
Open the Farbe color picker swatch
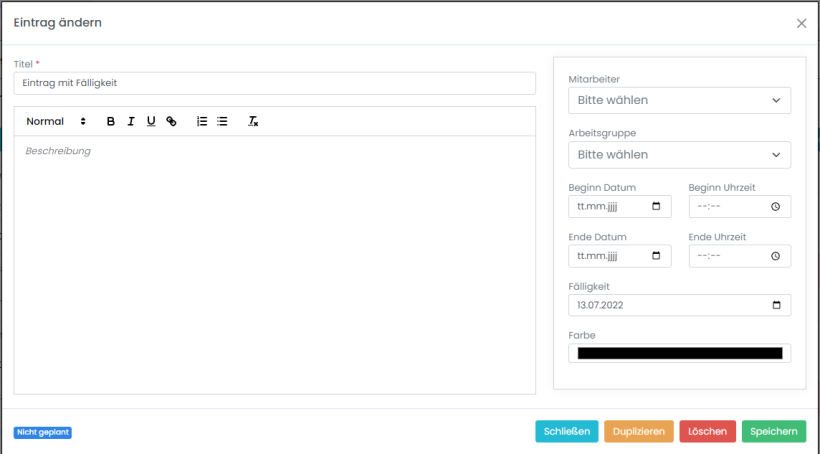(679, 353)
